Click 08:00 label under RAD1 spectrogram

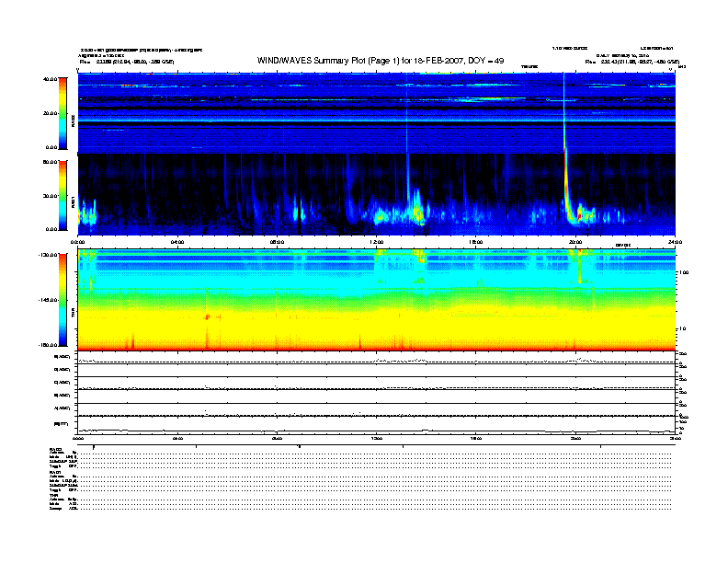pos(277,242)
